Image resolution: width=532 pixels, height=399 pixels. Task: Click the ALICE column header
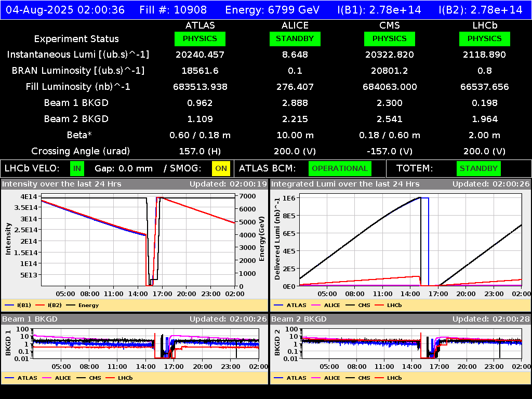click(x=295, y=25)
